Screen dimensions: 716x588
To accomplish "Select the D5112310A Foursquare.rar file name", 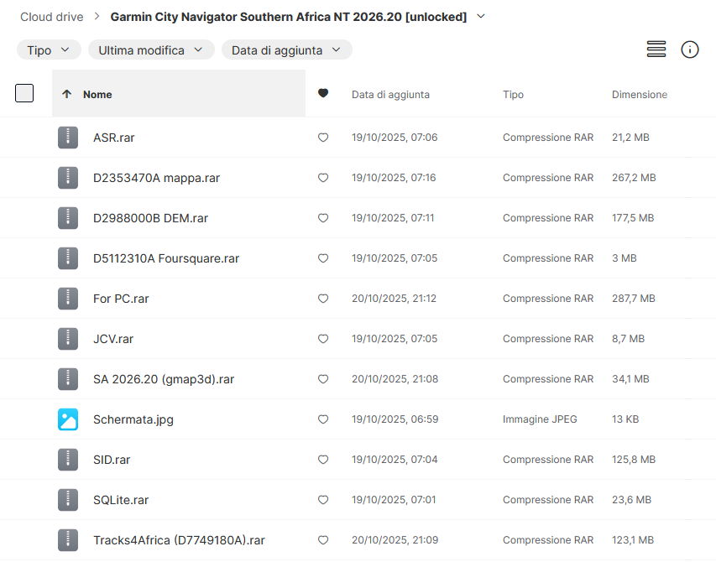I will pos(166,258).
